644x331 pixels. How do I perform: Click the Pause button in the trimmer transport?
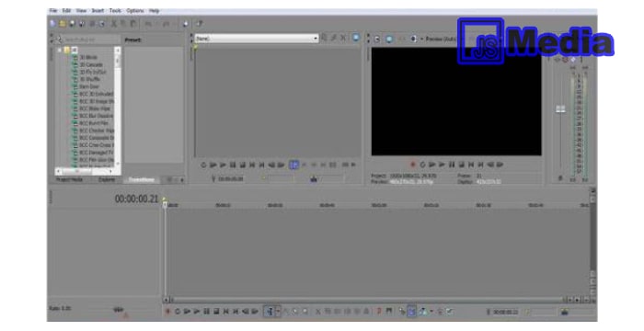click(x=233, y=165)
